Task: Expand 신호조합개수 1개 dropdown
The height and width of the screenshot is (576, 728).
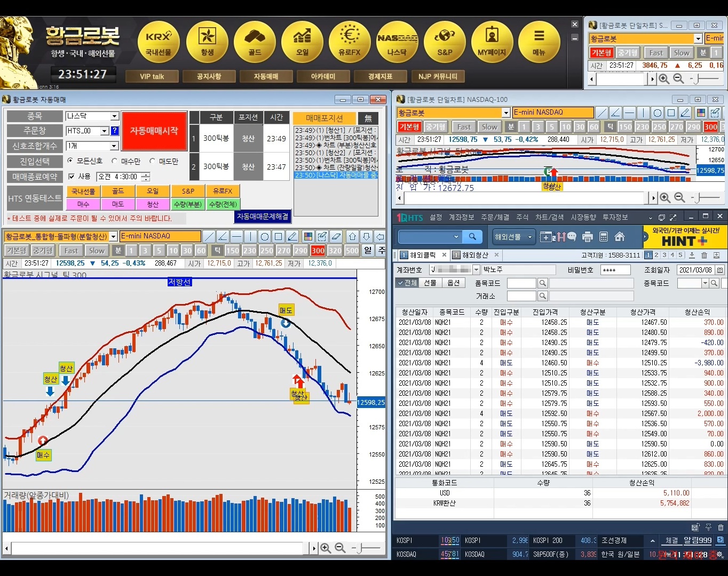Action: pos(114,146)
